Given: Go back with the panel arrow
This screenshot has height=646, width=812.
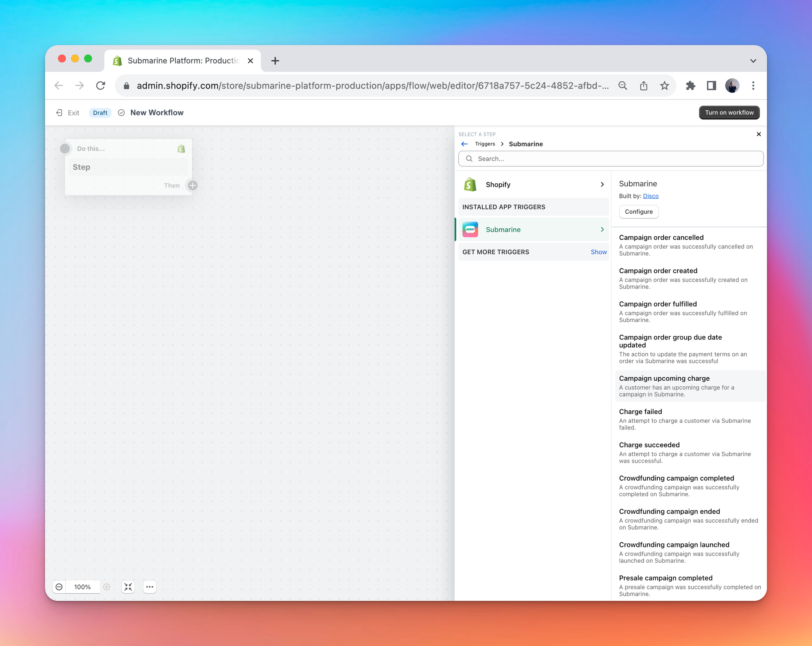Looking at the screenshot, I should point(465,144).
